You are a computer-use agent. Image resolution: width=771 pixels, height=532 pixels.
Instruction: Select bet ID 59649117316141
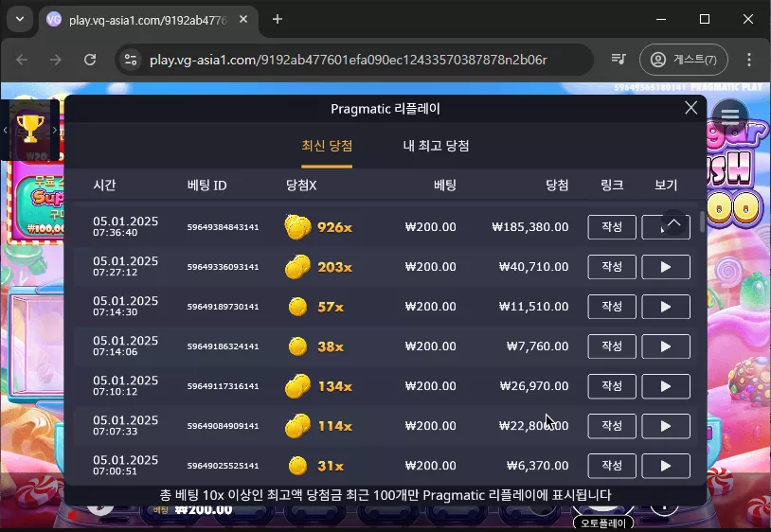(x=223, y=386)
